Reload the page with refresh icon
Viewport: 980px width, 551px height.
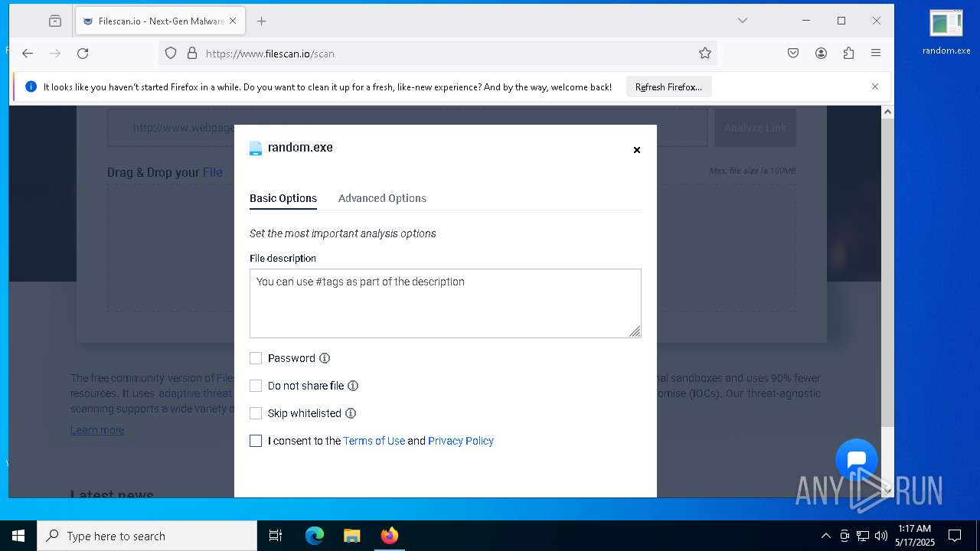click(x=83, y=53)
